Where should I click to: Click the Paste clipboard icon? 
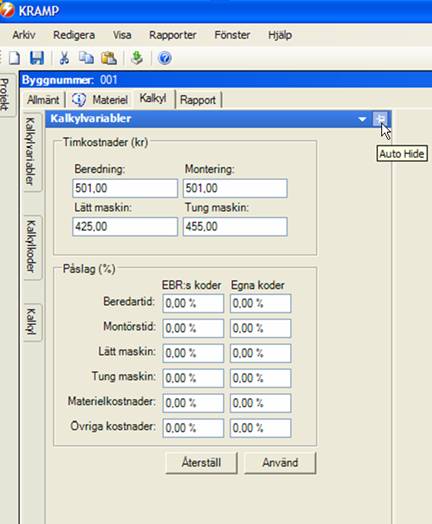(x=109, y=58)
